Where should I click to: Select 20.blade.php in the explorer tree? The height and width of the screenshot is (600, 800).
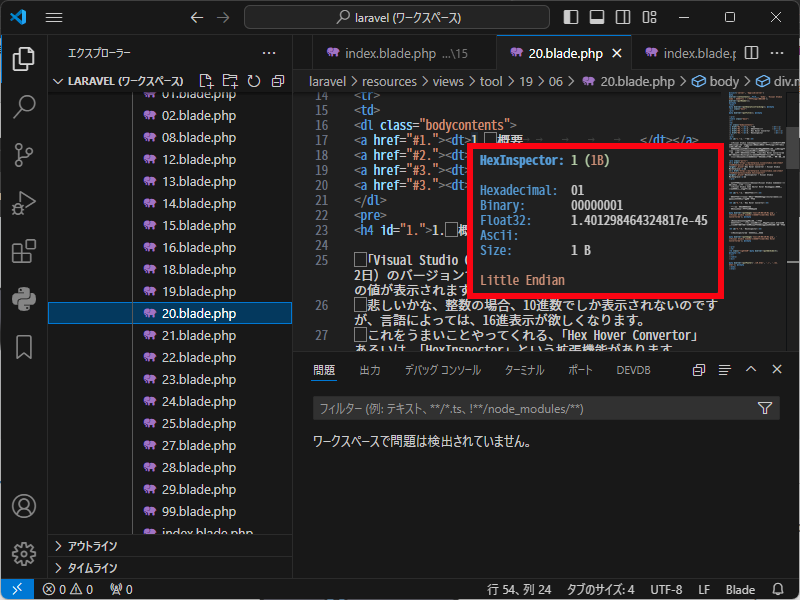point(170,313)
